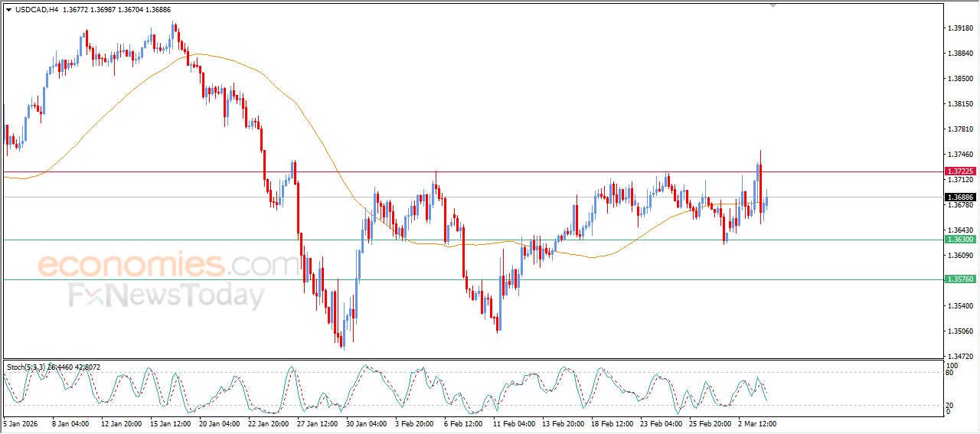Click the black 1.36886 current price label
The width and height of the screenshot is (980, 434).
coord(960,197)
